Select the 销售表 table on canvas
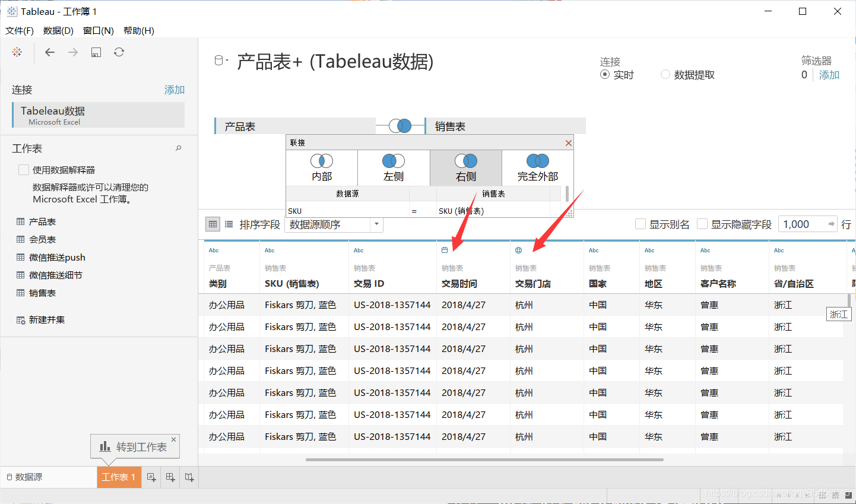This screenshot has height=504, width=856. pos(505,126)
